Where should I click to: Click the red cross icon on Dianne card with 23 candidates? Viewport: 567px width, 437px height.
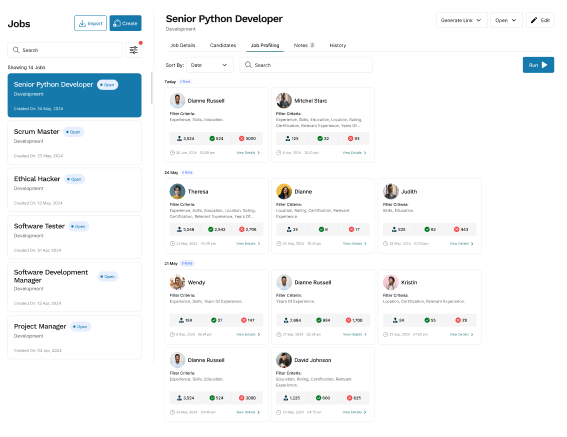point(351,229)
